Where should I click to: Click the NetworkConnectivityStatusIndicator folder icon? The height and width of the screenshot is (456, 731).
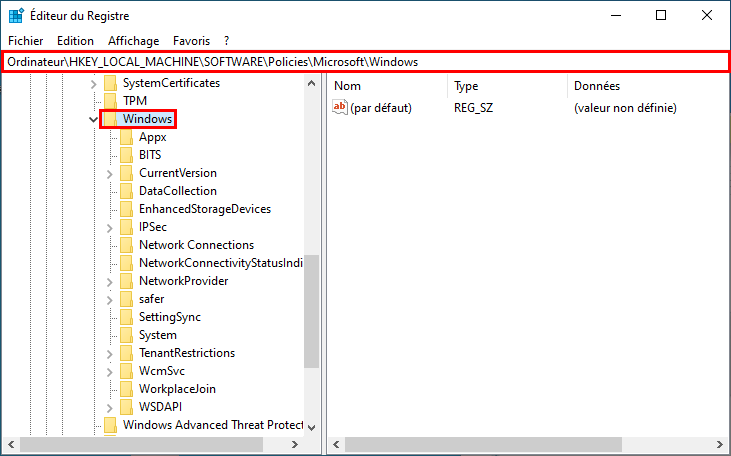coord(126,263)
